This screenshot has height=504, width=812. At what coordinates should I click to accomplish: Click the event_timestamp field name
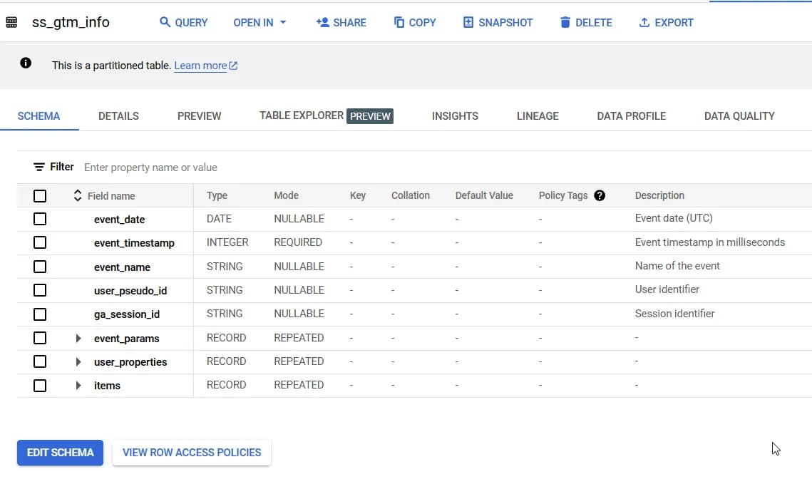pos(134,243)
